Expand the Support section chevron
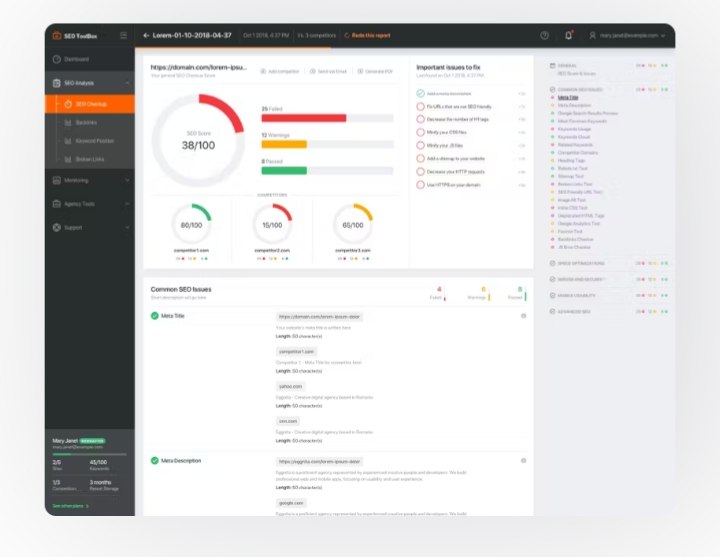The image size is (720, 557). pyautogui.click(x=127, y=227)
